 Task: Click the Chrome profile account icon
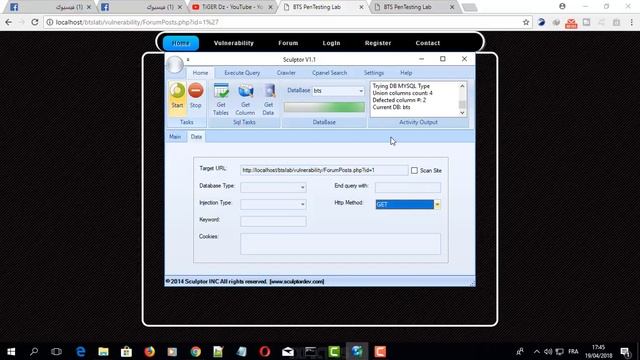coord(562,6)
